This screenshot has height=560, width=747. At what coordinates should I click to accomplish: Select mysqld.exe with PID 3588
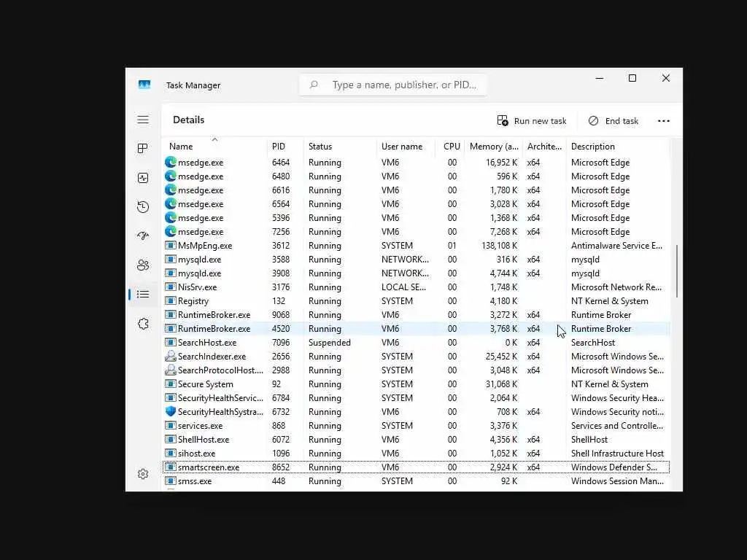(416, 259)
